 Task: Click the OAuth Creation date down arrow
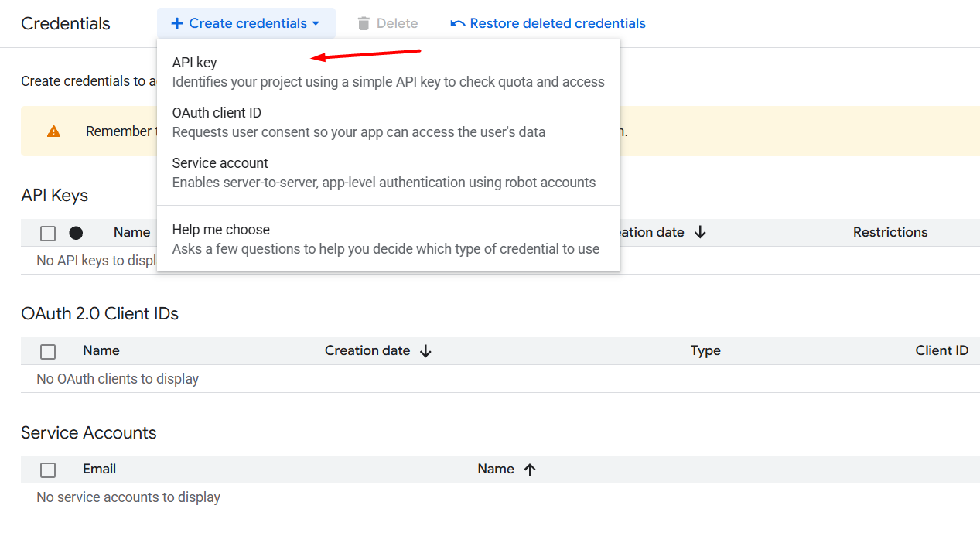tap(425, 351)
